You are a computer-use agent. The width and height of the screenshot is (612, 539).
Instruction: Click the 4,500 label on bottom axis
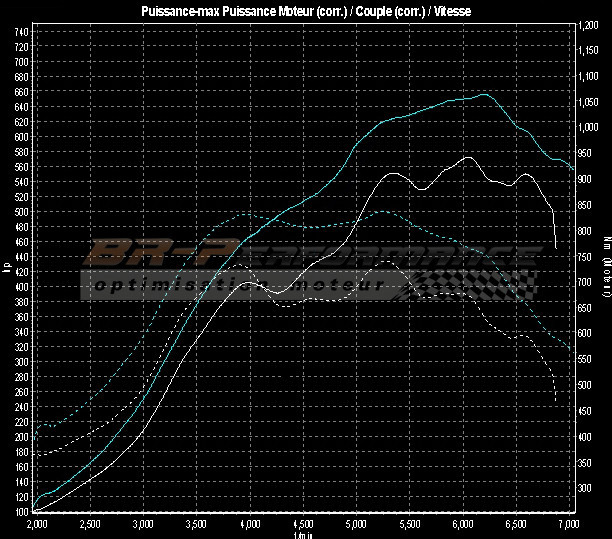point(303,523)
